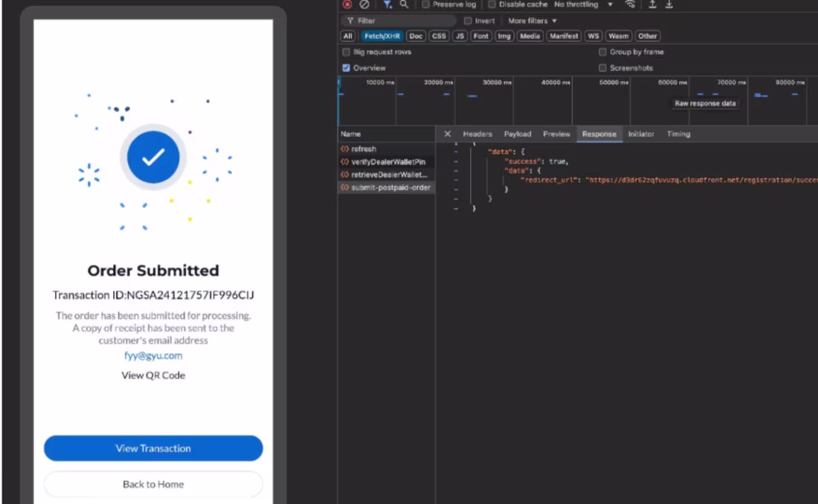Open the Initiator tab
This screenshot has width=818, height=504.
pos(641,134)
